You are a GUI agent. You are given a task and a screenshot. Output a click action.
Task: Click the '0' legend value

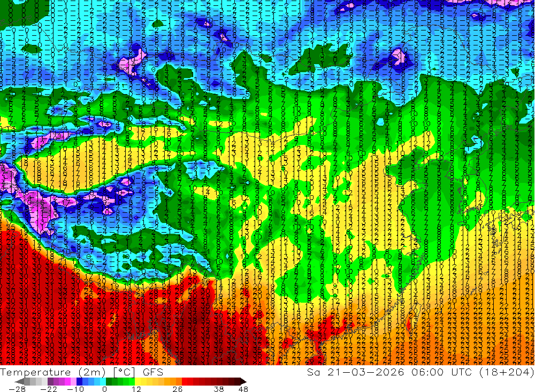click(x=104, y=389)
